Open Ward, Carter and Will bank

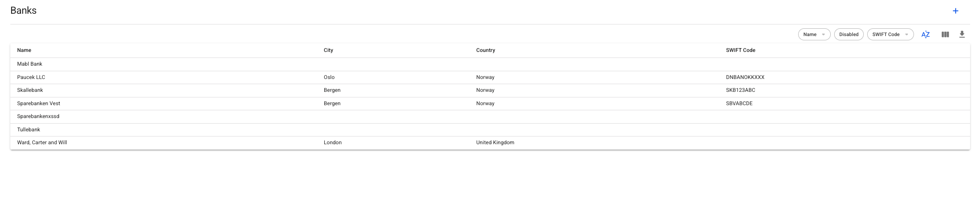(42, 143)
